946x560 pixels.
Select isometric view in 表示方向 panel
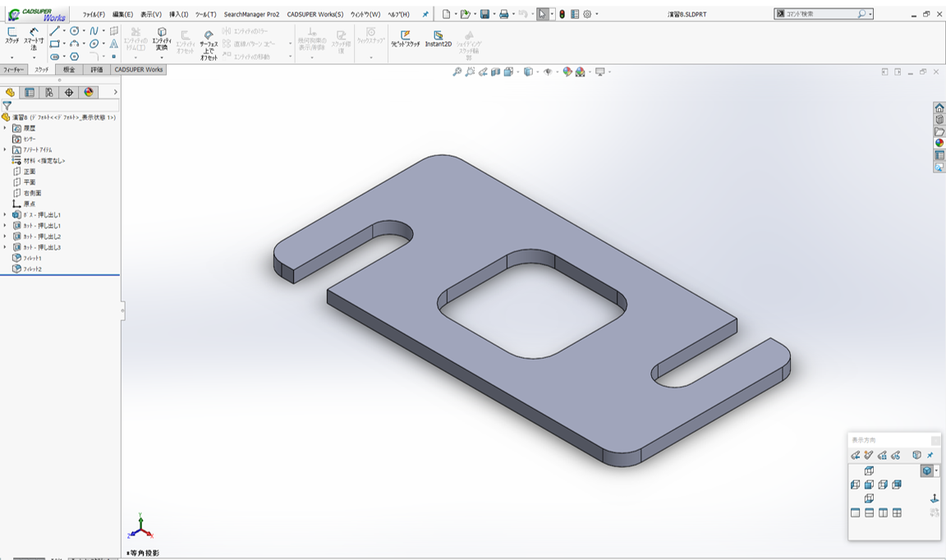pos(926,470)
